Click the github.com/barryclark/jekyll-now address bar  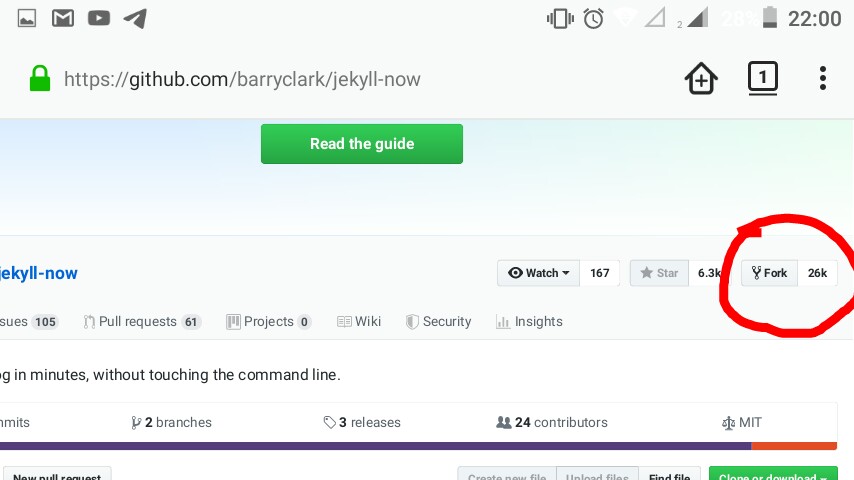pos(242,79)
